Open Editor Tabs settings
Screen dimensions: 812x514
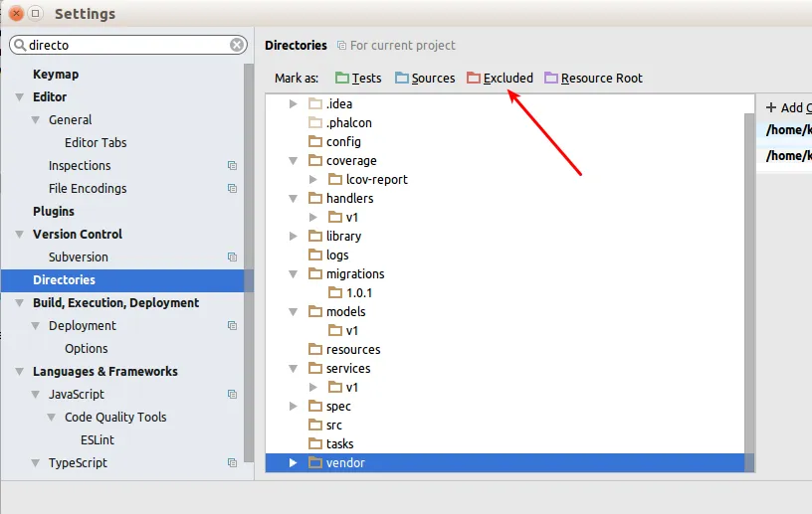(96, 143)
